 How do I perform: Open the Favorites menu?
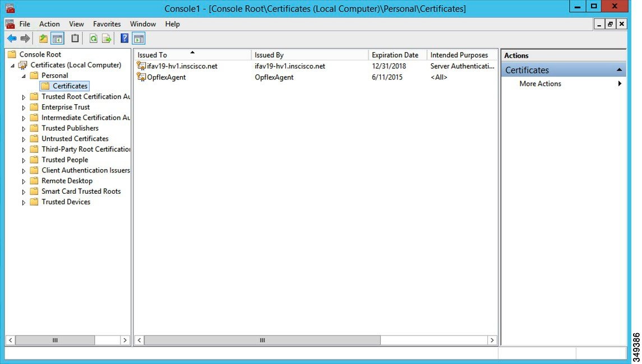tap(107, 24)
